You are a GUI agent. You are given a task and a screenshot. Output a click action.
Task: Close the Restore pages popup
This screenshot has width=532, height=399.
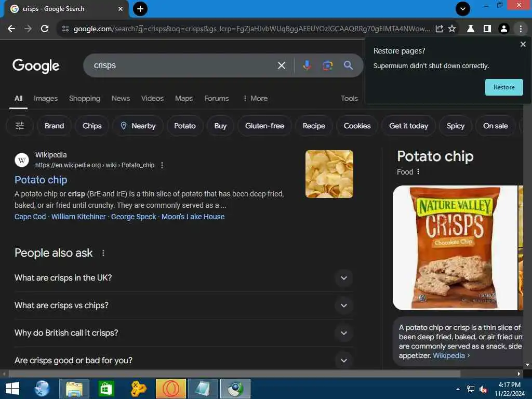pos(523,45)
